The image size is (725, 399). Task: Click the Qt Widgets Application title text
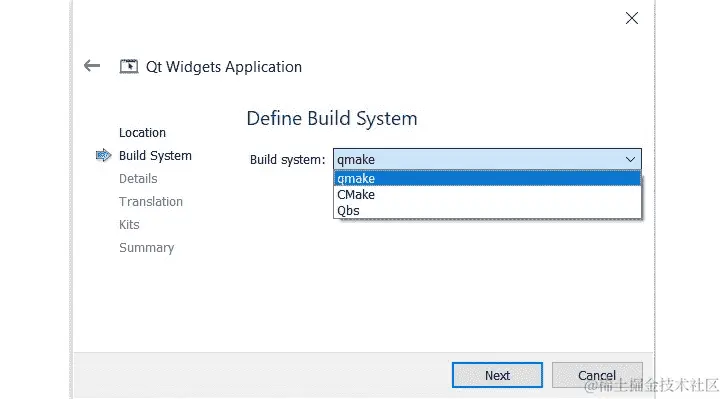point(224,67)
